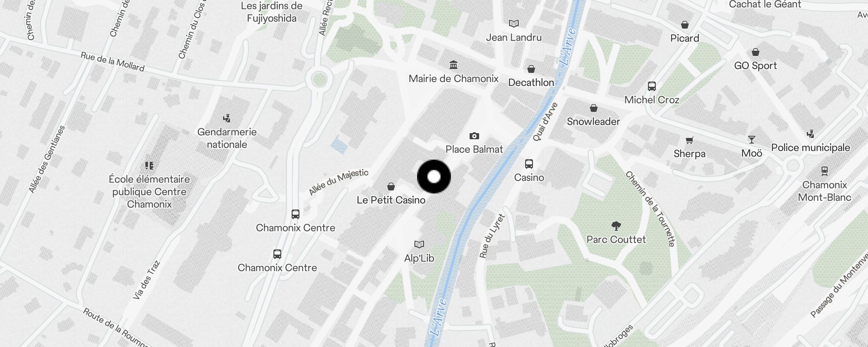This screenshot has width=868, height=347.
Task: Select the Snowleader shop label
Action: click(x=593, y=121)
